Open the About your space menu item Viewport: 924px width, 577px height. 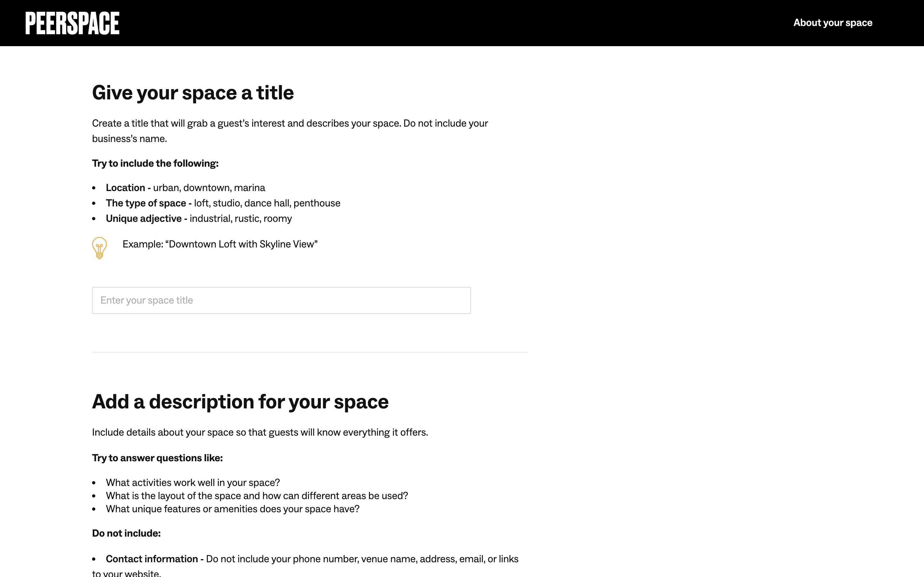833,23
